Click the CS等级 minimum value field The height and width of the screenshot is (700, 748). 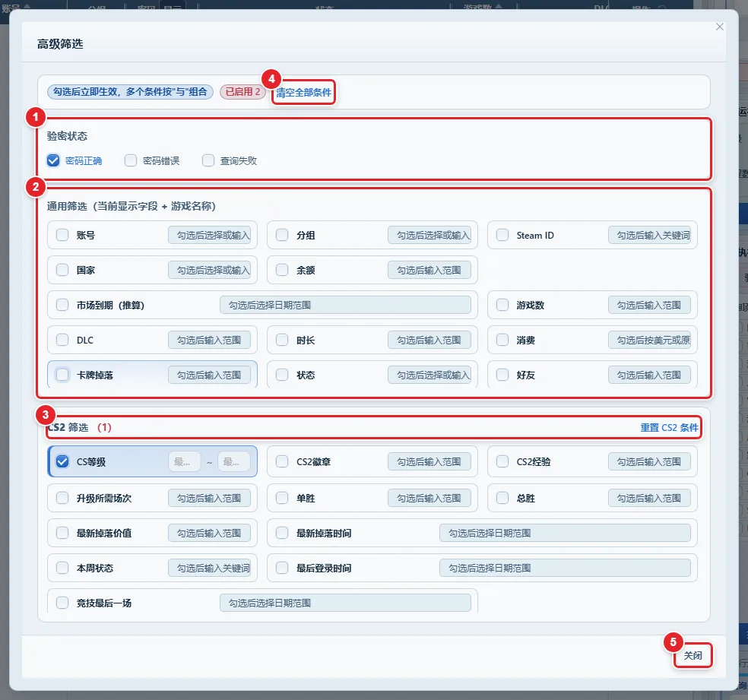(185, 461)
